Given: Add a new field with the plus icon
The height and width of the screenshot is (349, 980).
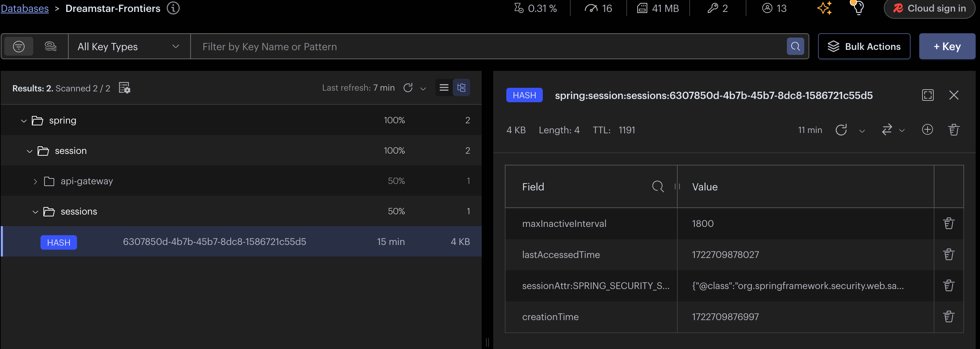Looking at the screenshot, I should click(928, 130).
